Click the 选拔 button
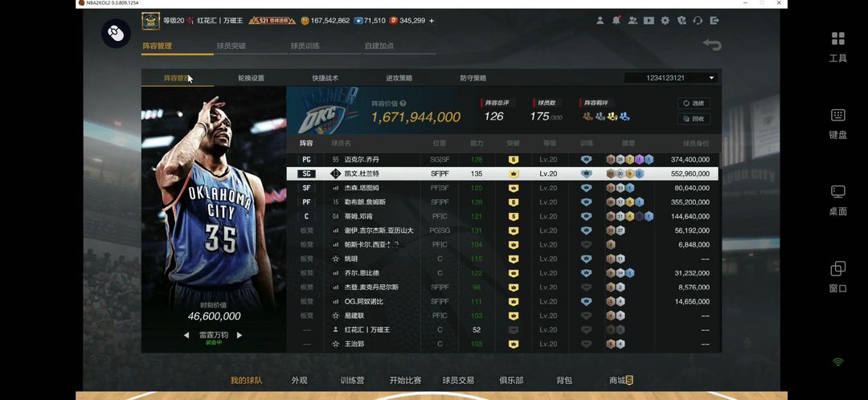The height and width of the screenshot is (400, 868). click(694, 103)
